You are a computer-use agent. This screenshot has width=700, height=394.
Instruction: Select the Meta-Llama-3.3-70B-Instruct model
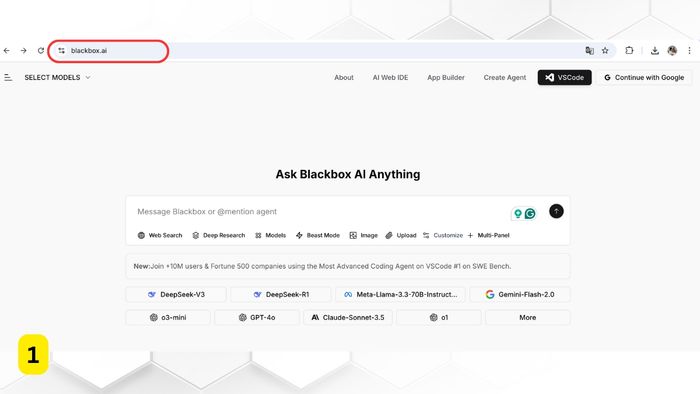(400, 294)
